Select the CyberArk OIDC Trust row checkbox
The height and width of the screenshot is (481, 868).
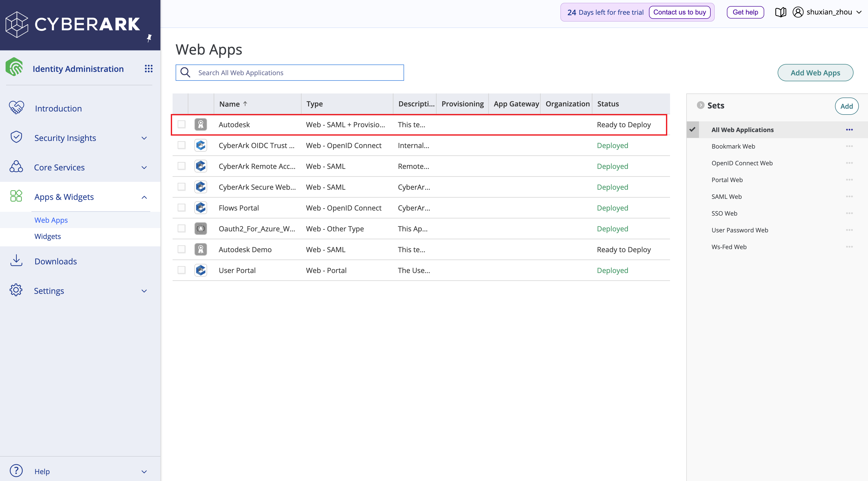pyautogui.click(x=182, y=145)
